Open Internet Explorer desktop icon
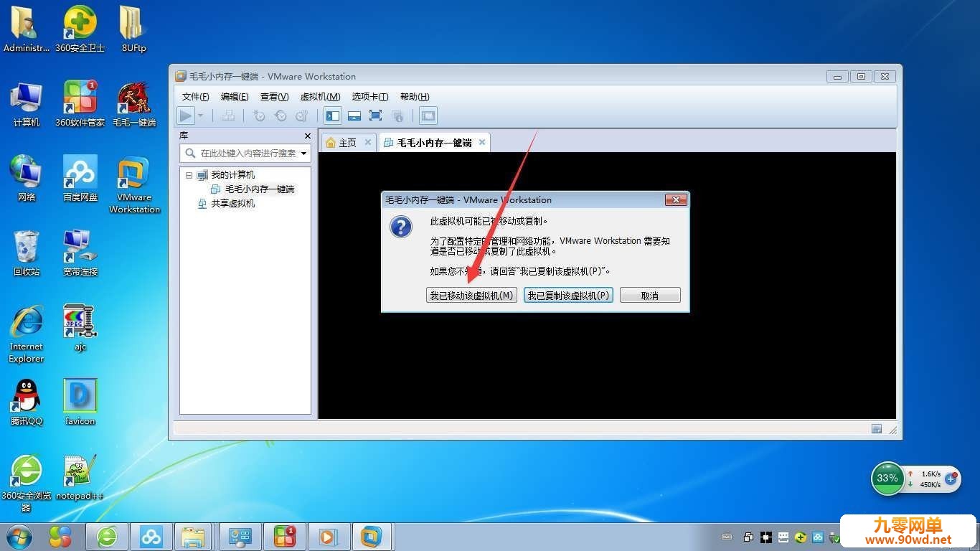The height and width of the screenshot is (551, 980). 27,334
